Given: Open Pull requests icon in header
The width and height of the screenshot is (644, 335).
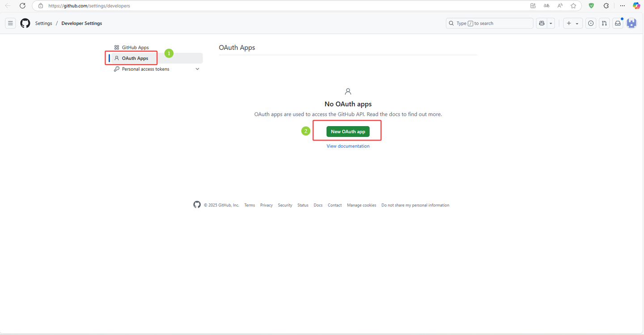Looking at the screenshot, I should pos(604,23).
